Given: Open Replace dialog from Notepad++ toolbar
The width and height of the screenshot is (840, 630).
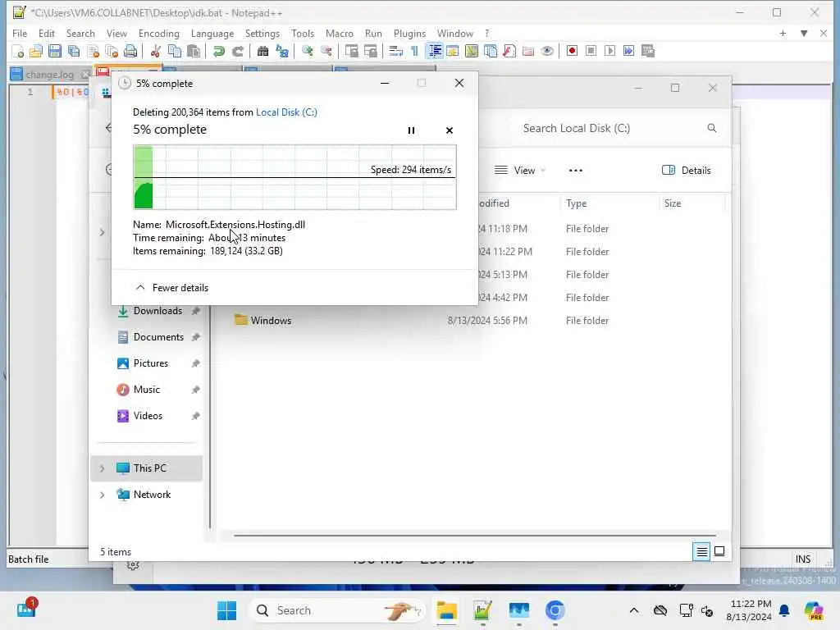Looking at the screenshot, I should pos(282,51).
